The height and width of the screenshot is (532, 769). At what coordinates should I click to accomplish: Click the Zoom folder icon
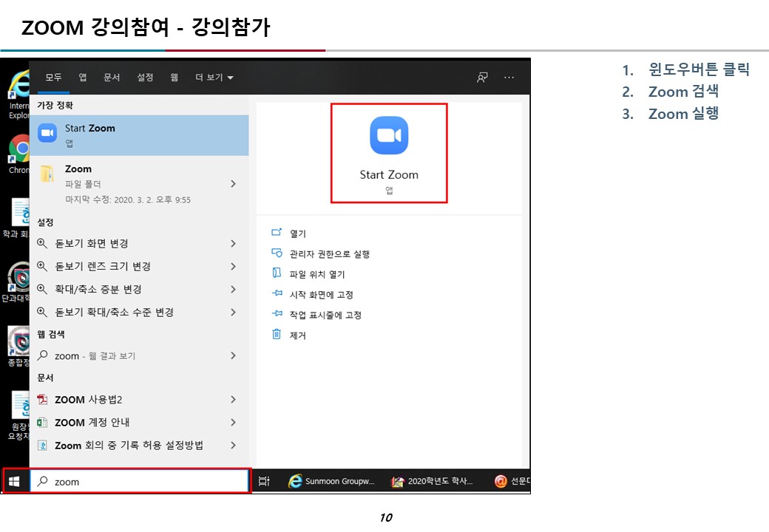47,174
